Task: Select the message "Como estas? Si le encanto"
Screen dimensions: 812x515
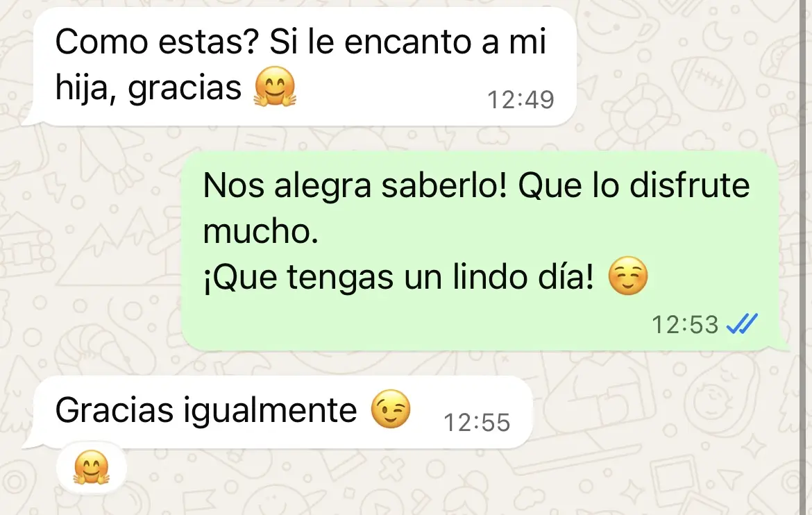Action: tap(305, 67)
